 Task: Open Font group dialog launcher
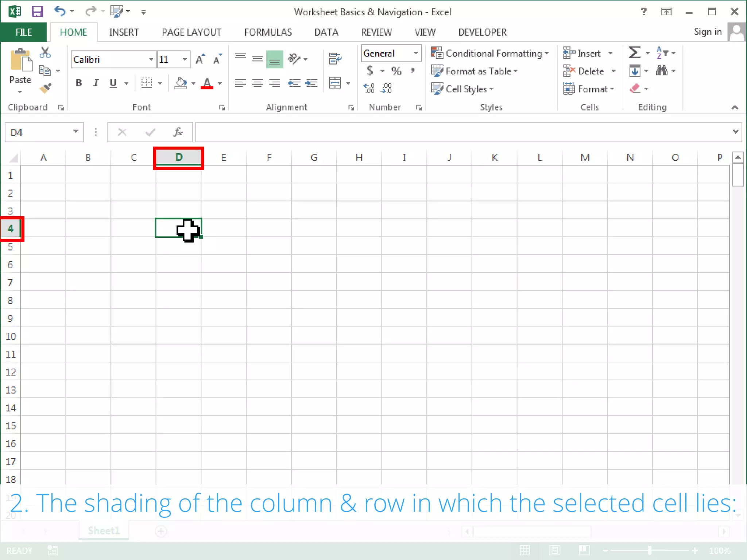[x=222, y=107]
